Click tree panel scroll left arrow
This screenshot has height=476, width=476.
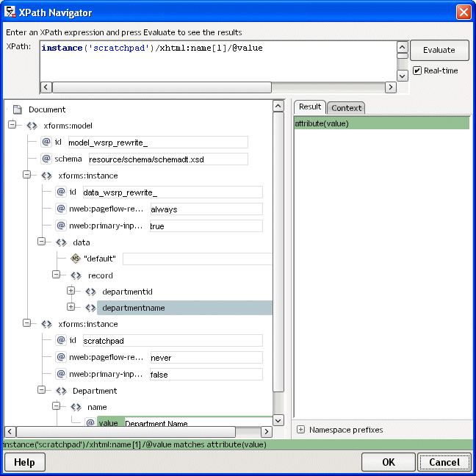point(10,432)
